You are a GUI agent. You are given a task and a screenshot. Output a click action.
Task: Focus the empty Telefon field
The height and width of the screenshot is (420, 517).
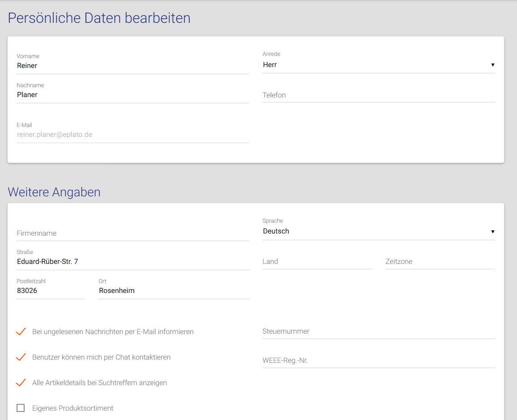[x=378, y=95]
